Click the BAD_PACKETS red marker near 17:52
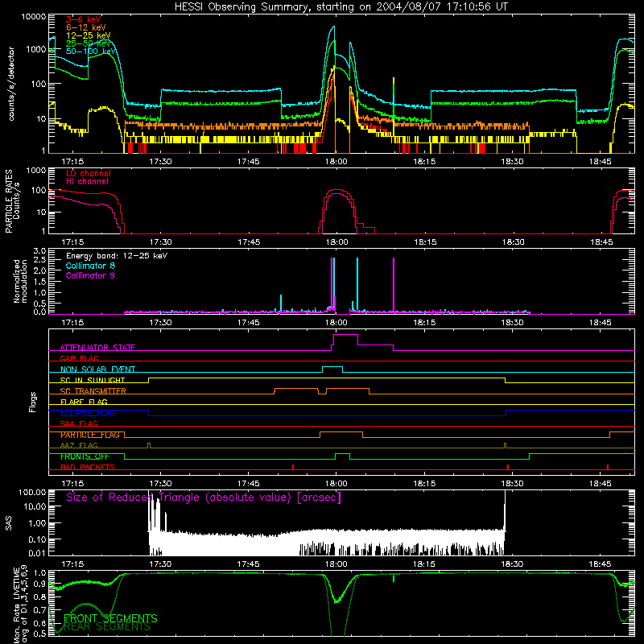Image resolution: width=644 pixels, height=644 pixels. (293, 467)
